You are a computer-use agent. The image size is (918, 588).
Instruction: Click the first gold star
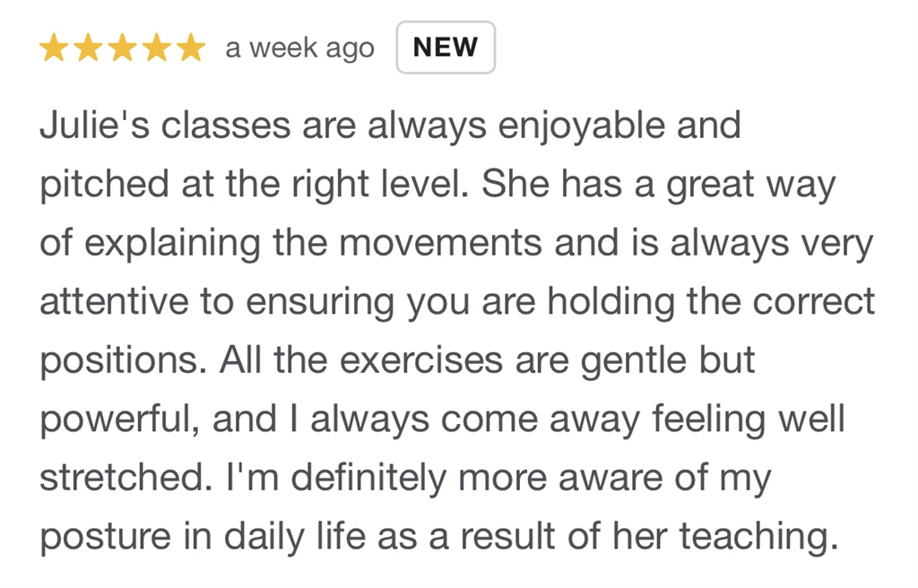click(x=55, y=48)
